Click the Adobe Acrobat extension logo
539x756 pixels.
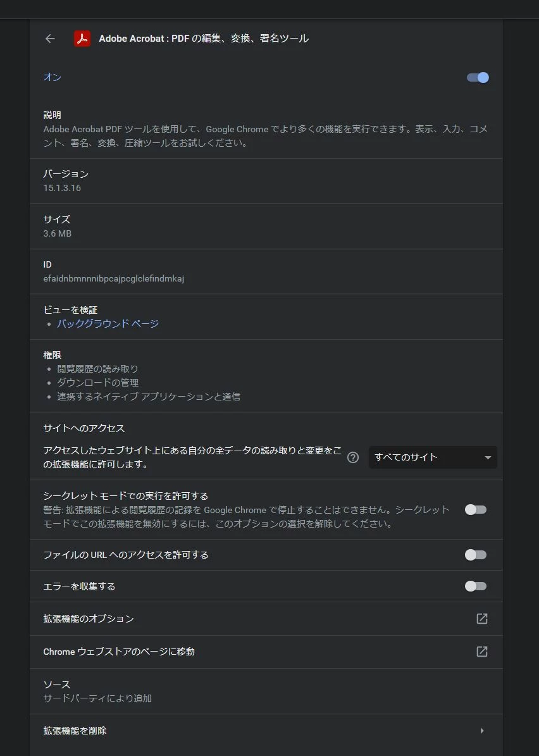tap(82, 39)
